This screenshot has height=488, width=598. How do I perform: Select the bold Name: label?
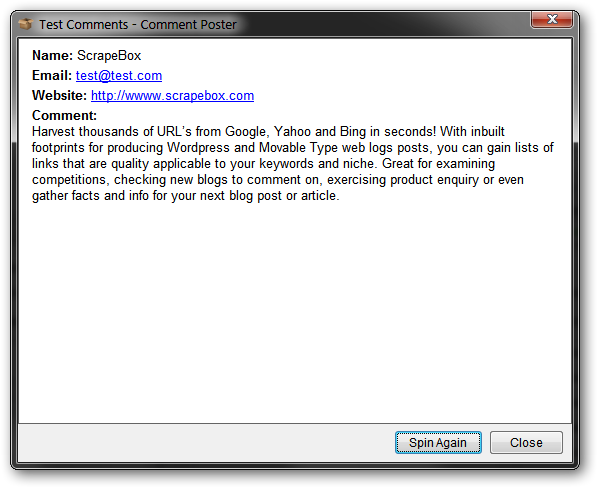coord(52,56)
